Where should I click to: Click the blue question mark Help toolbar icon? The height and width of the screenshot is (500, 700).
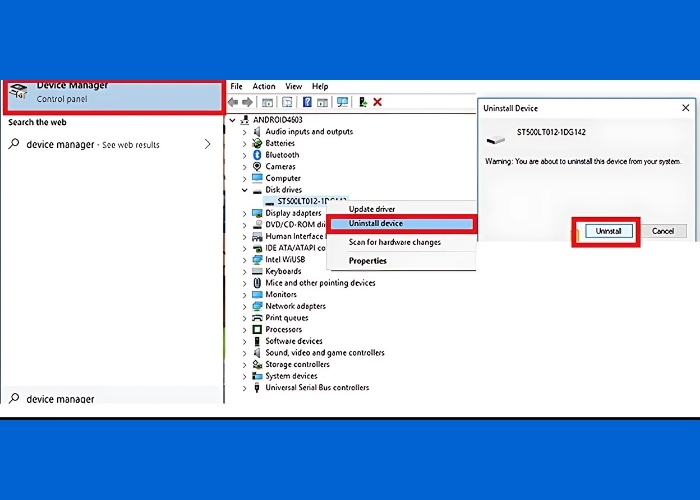(308, 102)
